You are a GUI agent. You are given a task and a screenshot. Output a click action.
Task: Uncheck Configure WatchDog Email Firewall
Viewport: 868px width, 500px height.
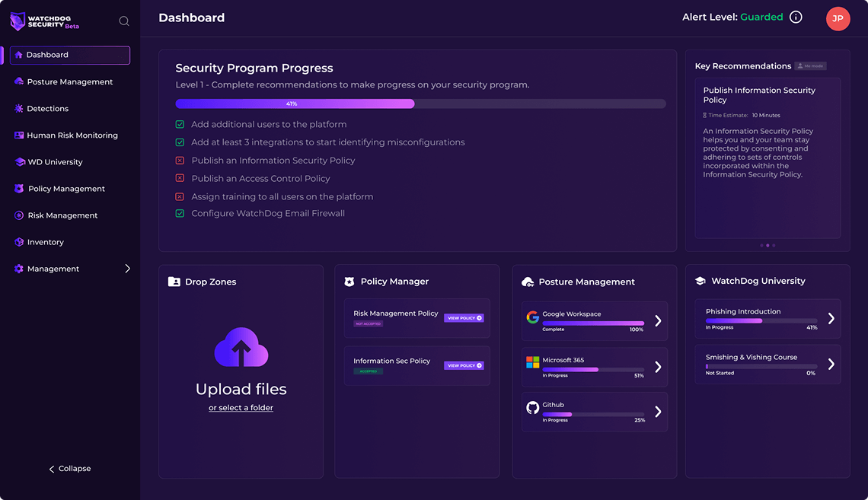point(180,213)
